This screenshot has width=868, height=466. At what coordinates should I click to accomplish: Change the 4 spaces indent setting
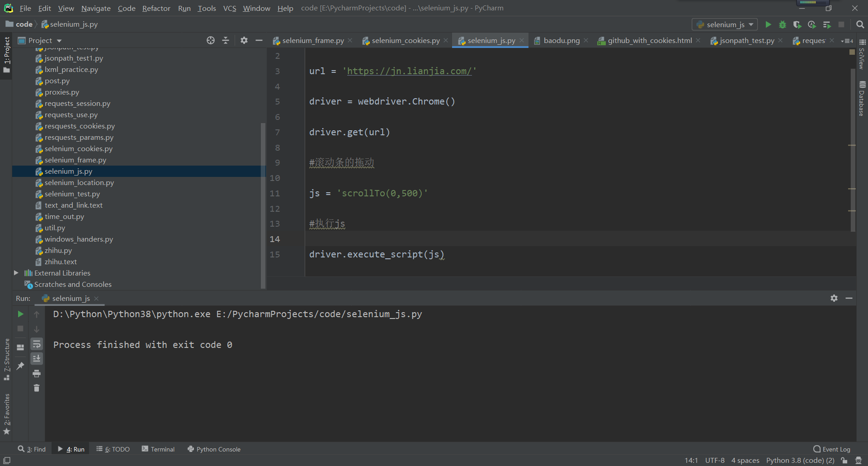coord(745,460)
